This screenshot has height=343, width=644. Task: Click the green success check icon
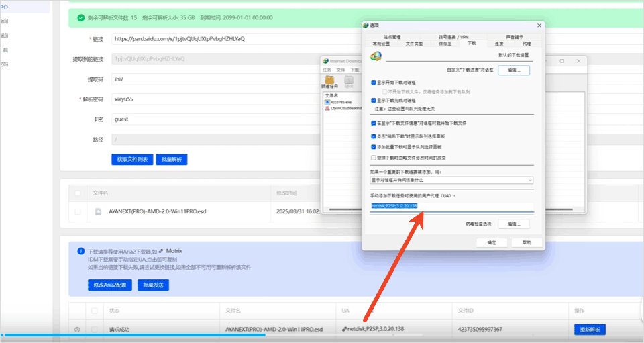click(80, 19)
